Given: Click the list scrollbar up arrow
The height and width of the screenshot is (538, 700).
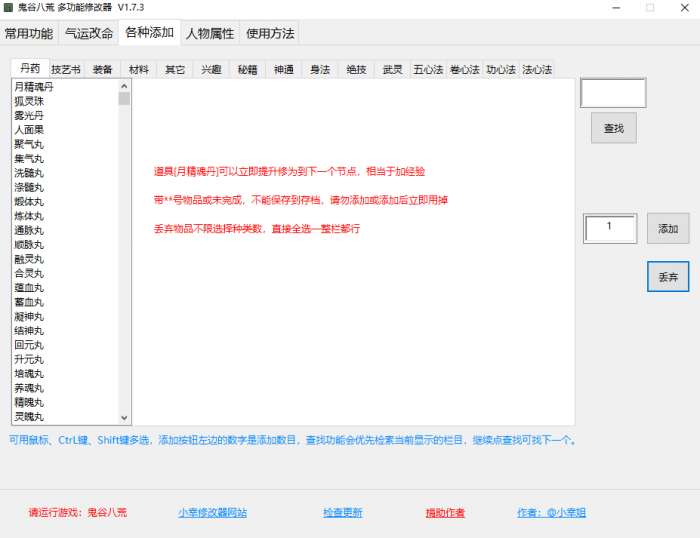Looking at the screenshot, I should [124, 86].
